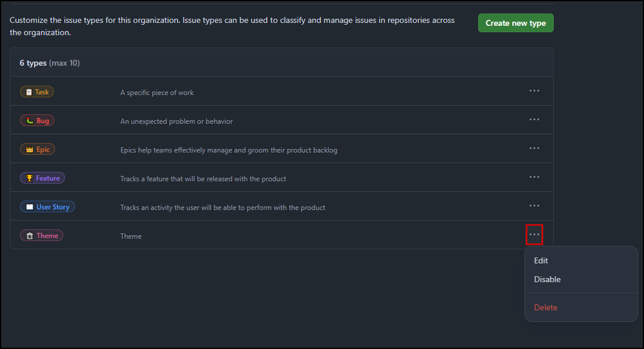Click the User Story book icon
The width and height of the screenshot is (644, 349).
pyautogui.click(x=29, y=207)
